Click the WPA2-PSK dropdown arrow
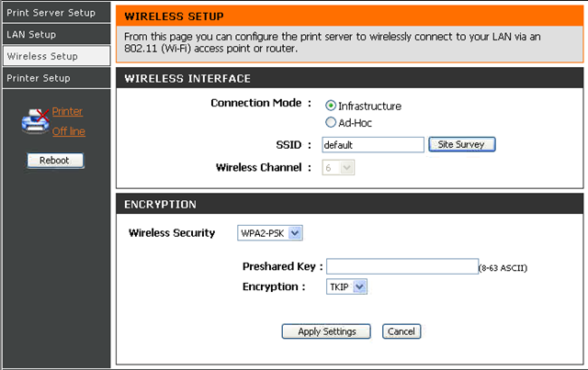Screen dimensions: 588x370 [295, 233]
